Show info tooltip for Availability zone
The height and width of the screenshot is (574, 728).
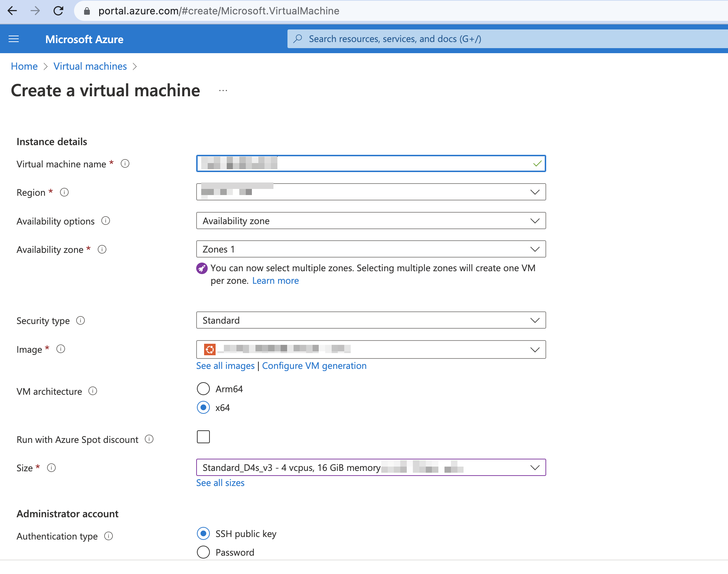102,249
